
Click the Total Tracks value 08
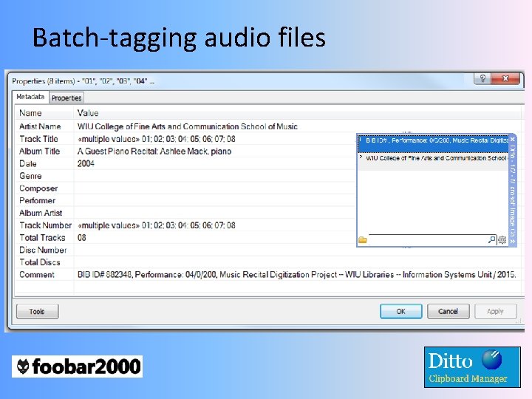82,237
